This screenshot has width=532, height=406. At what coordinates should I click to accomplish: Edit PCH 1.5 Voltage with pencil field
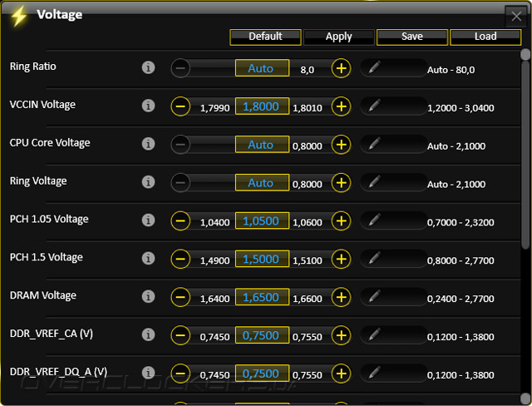click(393, 259)
